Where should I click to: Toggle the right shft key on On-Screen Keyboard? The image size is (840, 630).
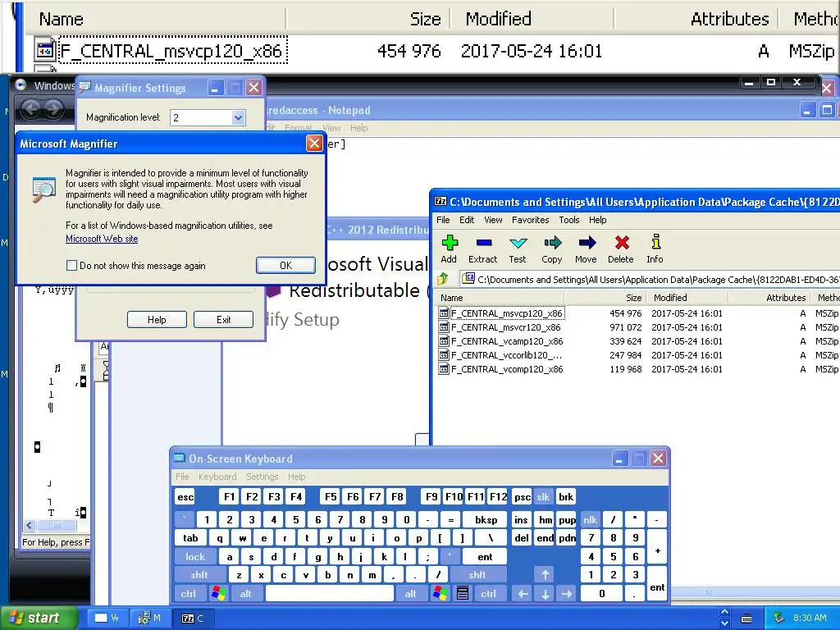click(477, 575)
